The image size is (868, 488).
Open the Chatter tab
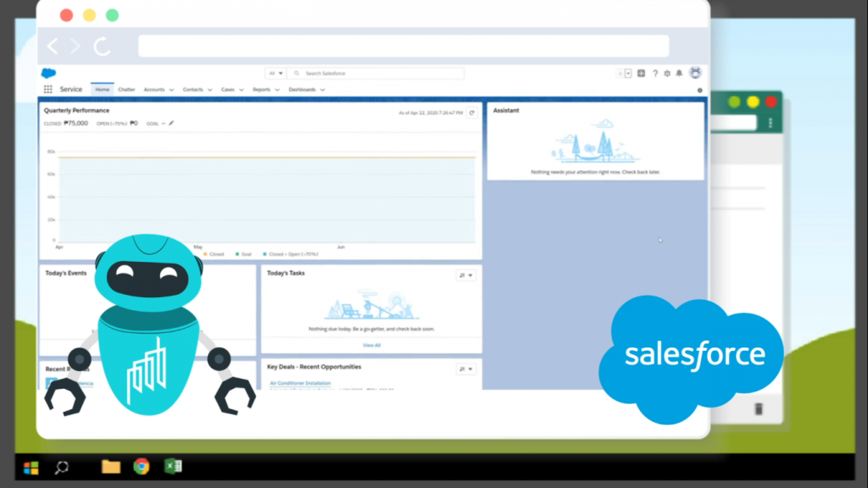(x=126, y=90)
